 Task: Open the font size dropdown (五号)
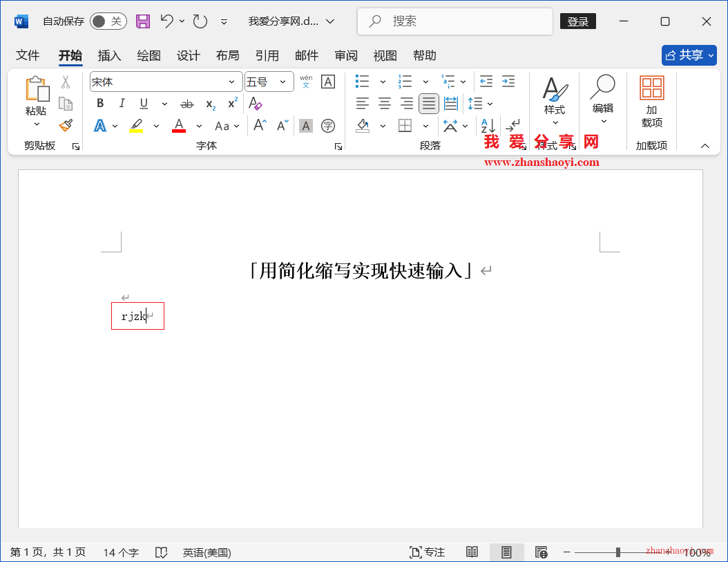[x=282, y=82]
